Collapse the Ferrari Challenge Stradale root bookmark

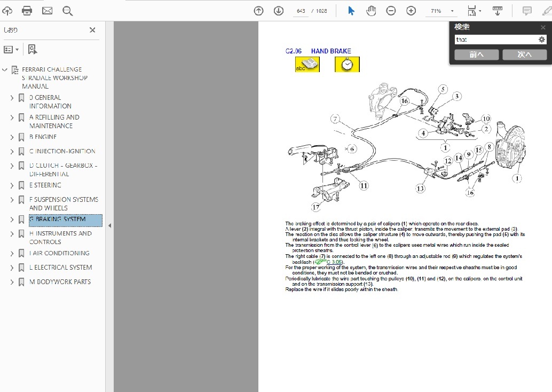click(x=5, y=70)
